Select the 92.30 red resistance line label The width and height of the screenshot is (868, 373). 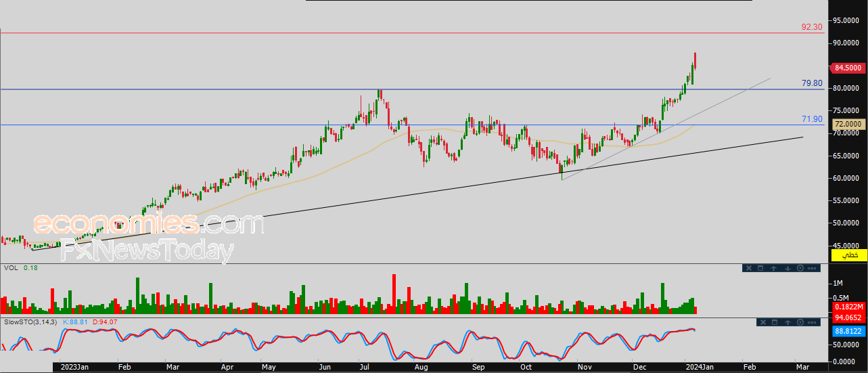click(812, 27)
